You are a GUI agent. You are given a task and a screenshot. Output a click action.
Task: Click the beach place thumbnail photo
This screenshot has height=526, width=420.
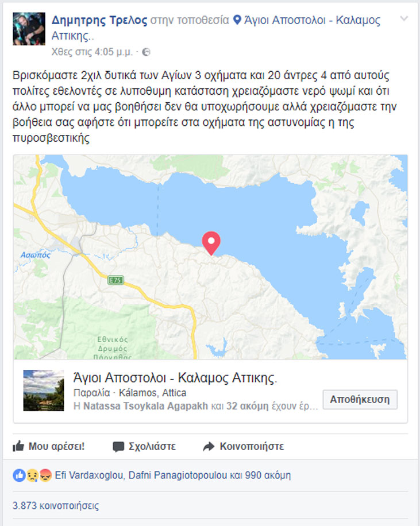pyautogui.click(x=43, y=390)
